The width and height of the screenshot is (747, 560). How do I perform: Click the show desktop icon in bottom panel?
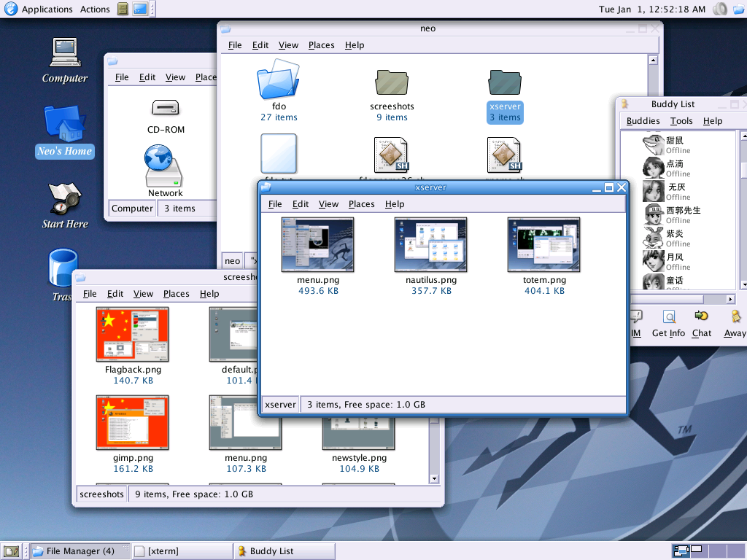pyautogui.click(x=12, y=551)
